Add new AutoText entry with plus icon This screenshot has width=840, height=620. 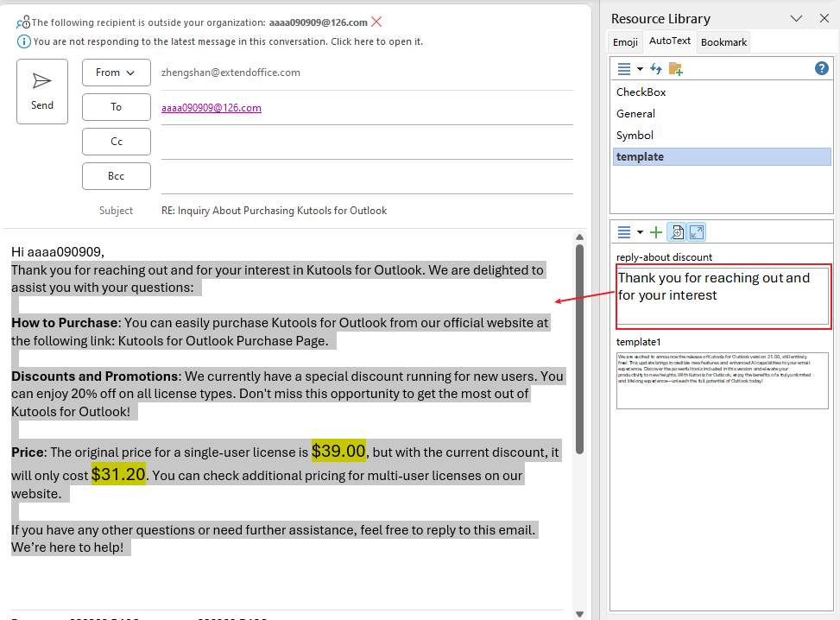(x=656, y=232)
